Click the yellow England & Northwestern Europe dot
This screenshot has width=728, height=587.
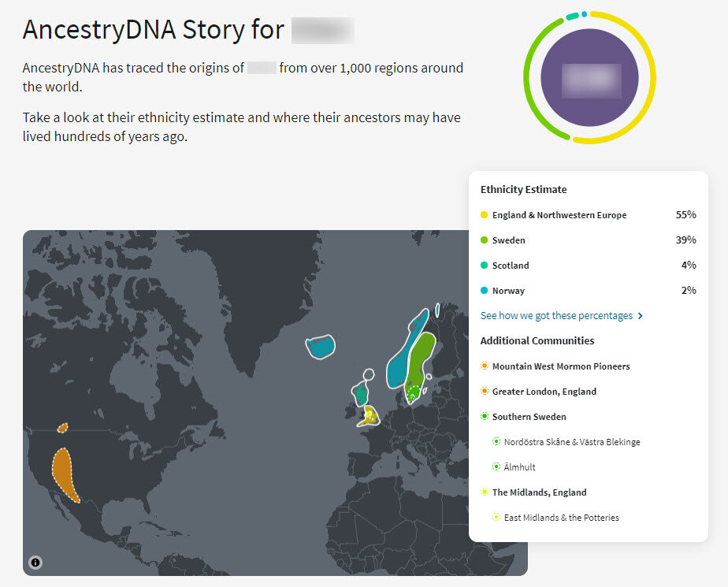(x=485, y=215)
